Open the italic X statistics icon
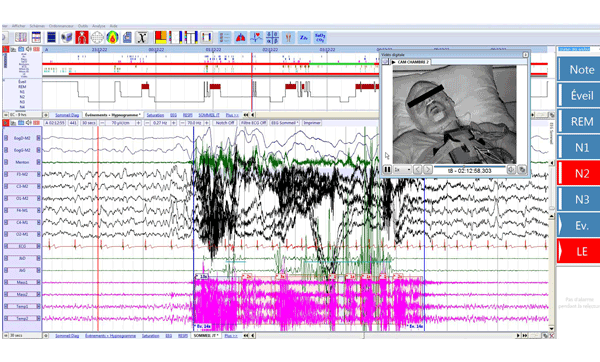The image size is (600, 362). [x=142, y=37]
